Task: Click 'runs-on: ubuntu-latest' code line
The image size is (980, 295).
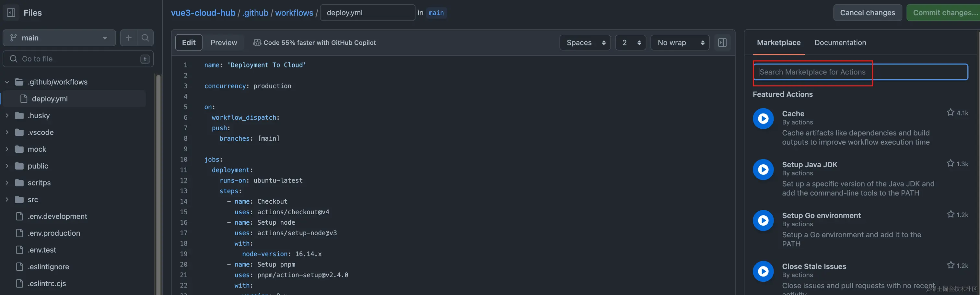Action: [261, 181]
